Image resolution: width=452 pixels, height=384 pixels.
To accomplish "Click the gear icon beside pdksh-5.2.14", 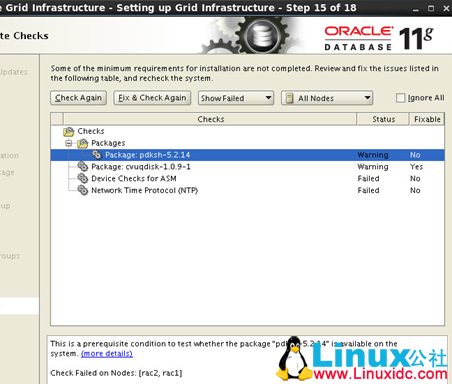I will 97,155.
